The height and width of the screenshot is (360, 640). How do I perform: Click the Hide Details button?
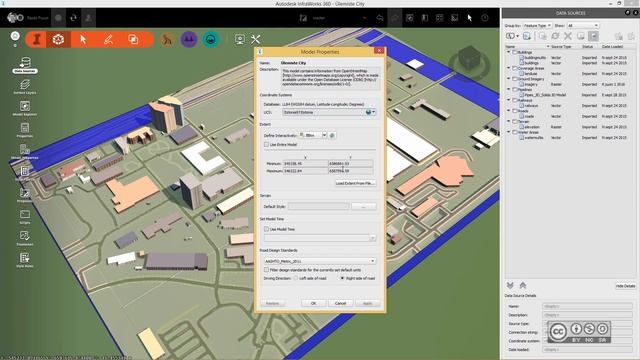625,286
